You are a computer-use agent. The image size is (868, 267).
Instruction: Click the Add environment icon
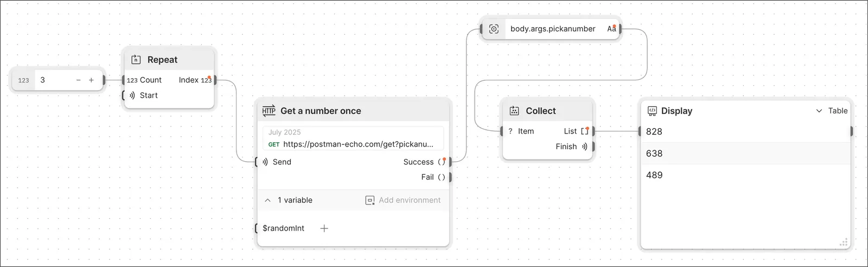(x=370, y=200)
